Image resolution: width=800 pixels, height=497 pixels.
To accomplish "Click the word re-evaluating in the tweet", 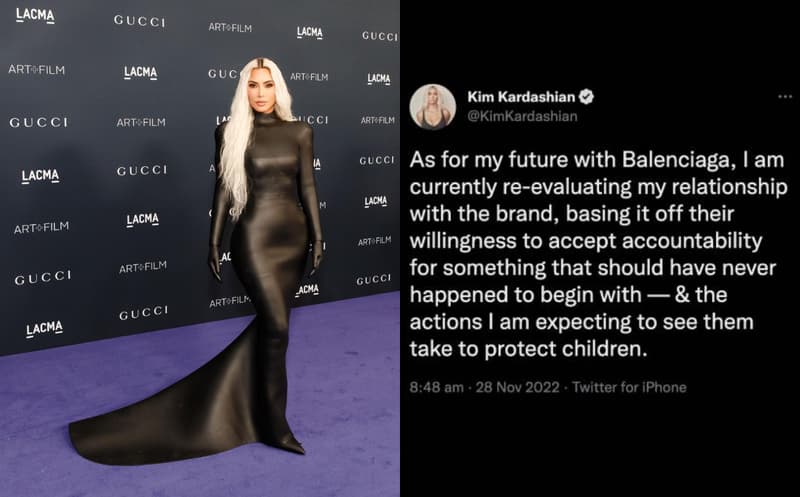I will [x=560, y=187].
